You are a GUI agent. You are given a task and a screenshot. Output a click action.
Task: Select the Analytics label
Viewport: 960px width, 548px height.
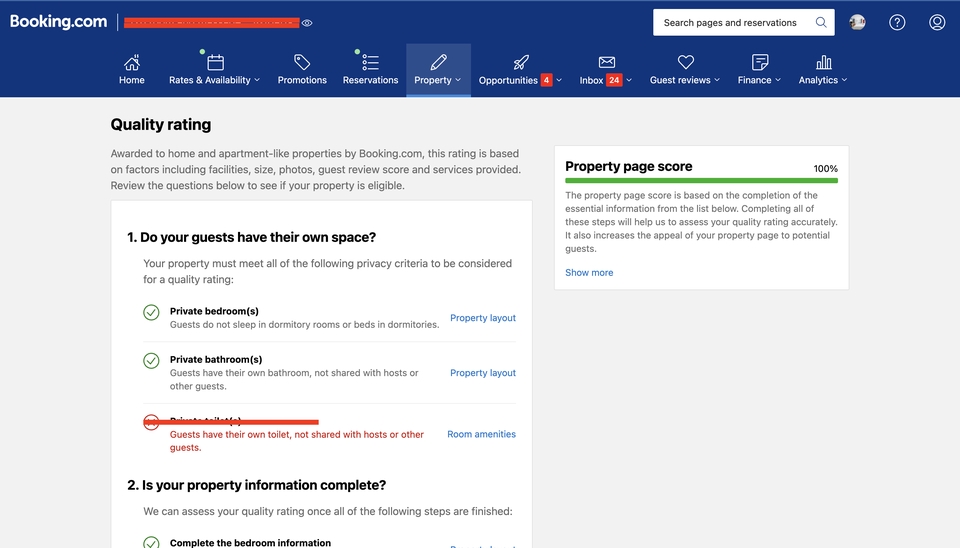coord(818,80)
